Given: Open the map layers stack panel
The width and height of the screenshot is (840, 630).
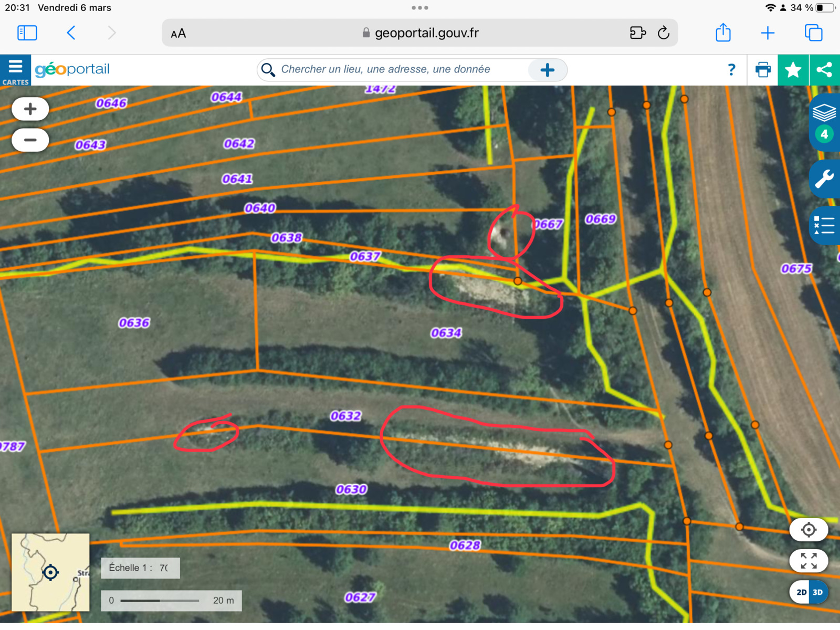Looking at the screenshot, I should point(824,113).
